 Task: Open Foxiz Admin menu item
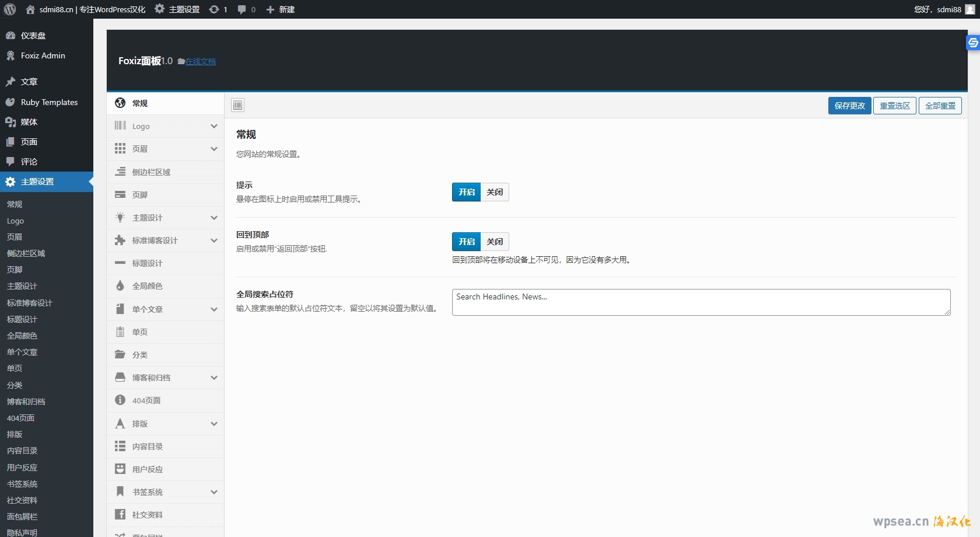(x=47, y=55)
